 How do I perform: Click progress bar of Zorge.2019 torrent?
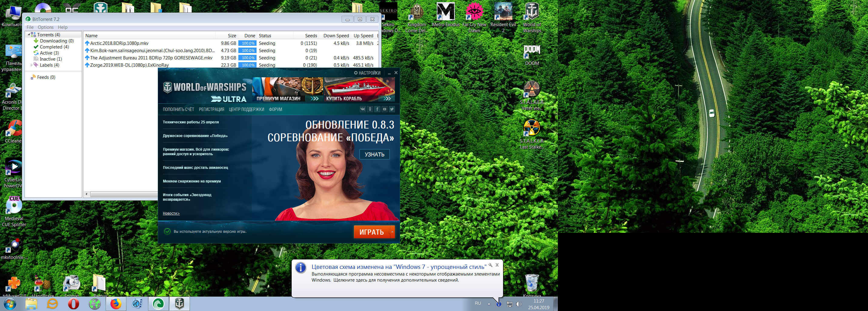click(247, 65)
